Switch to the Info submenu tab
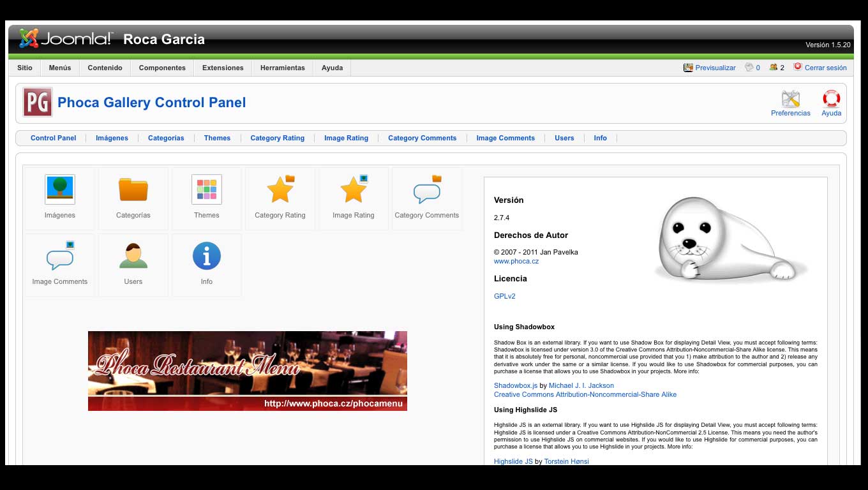The width and height of the screenshot is (868, 490). coord(600,138)
